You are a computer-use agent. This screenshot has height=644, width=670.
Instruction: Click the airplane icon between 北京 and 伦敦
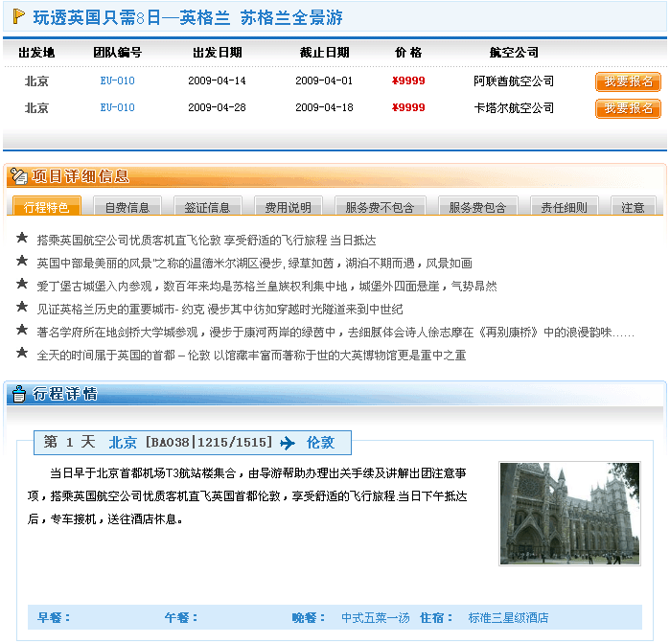tap(288, 443)
